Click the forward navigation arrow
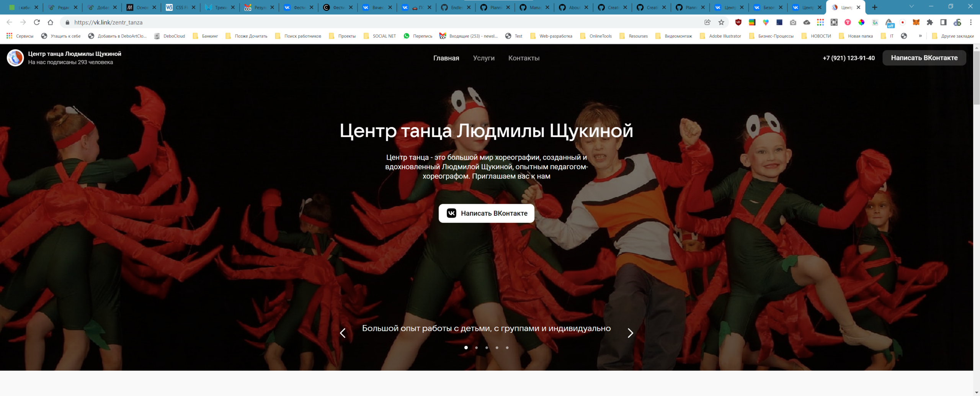The width and height of the screenshot is (980, 396). 23,22
